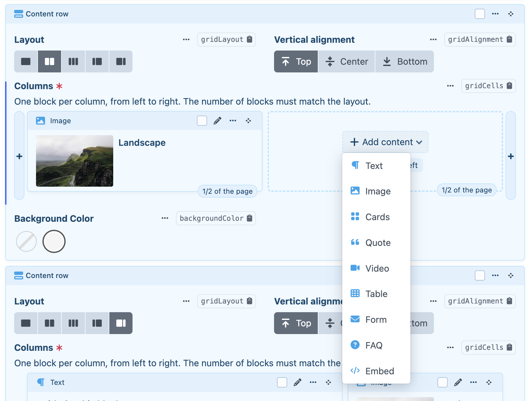532x401 pixels.
Task: Choose single column layout in second content row
Action: coord(26,323)
